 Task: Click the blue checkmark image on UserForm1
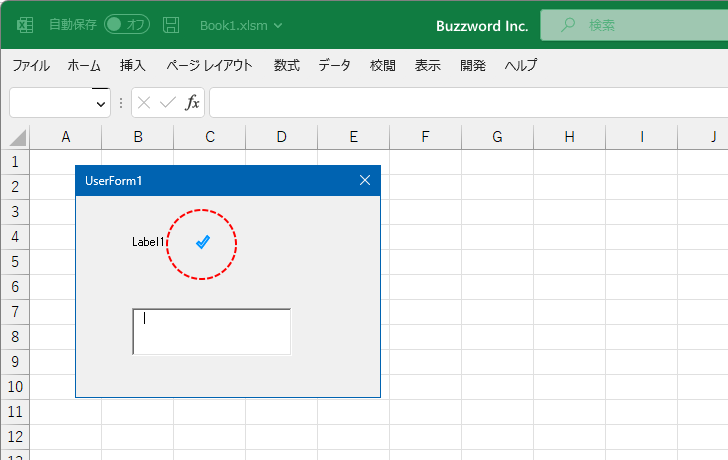click(203, 242)
